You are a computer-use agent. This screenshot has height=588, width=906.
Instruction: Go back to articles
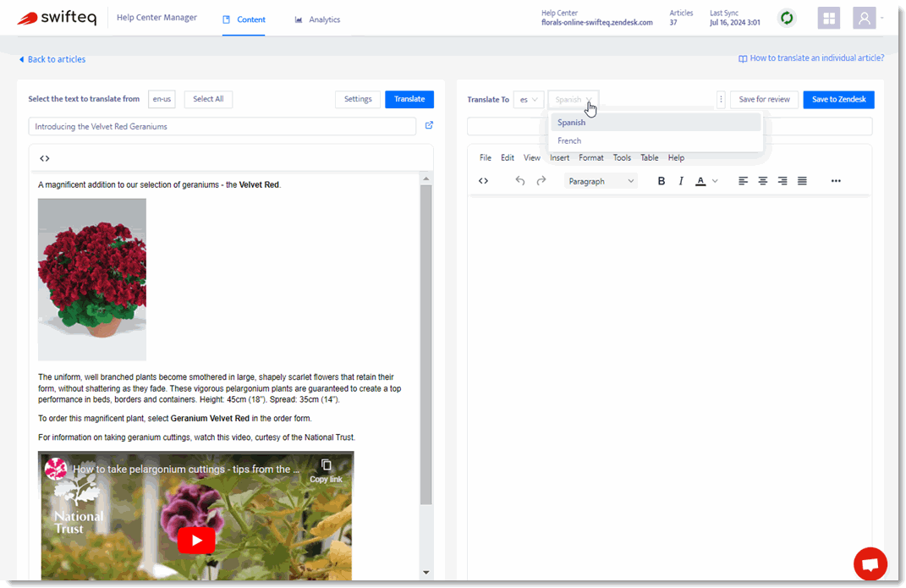click(52, 59)
